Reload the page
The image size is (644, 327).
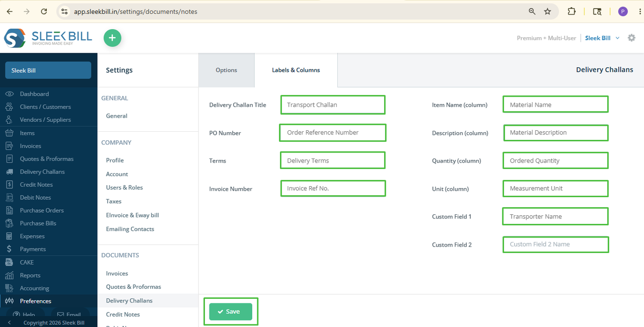click(x=44, y=11)
